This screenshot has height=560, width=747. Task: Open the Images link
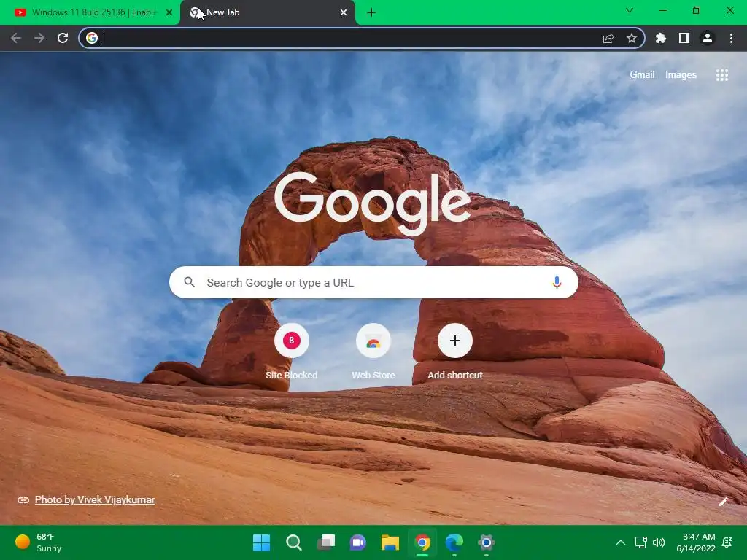681,75
